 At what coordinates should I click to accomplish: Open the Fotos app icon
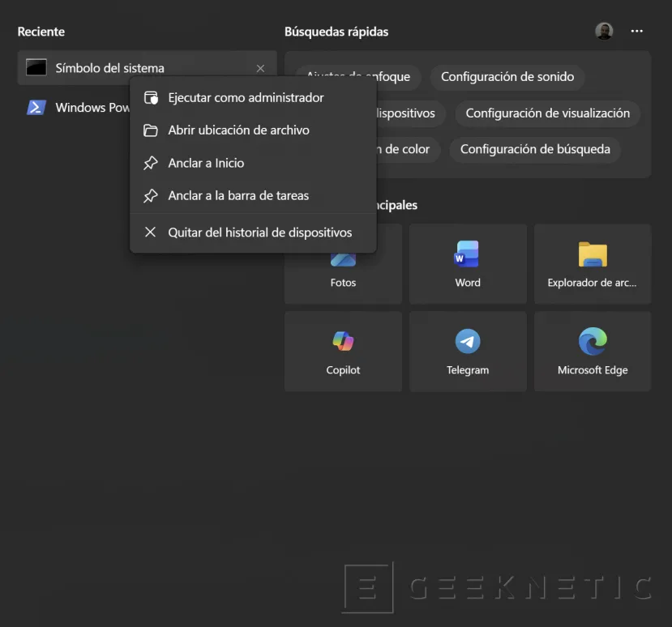[x=343, y=263]
